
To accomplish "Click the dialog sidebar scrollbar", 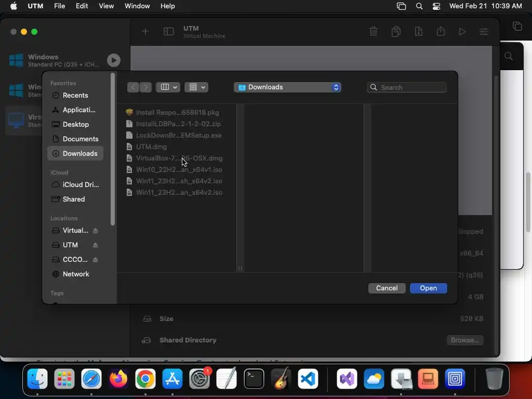I will 113,149.
